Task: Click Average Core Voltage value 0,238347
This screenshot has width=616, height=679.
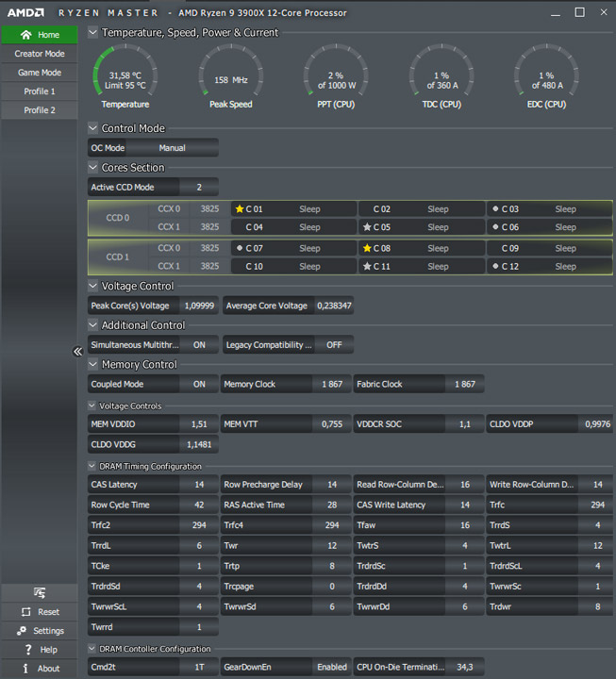Action: (x=334, y=306)
